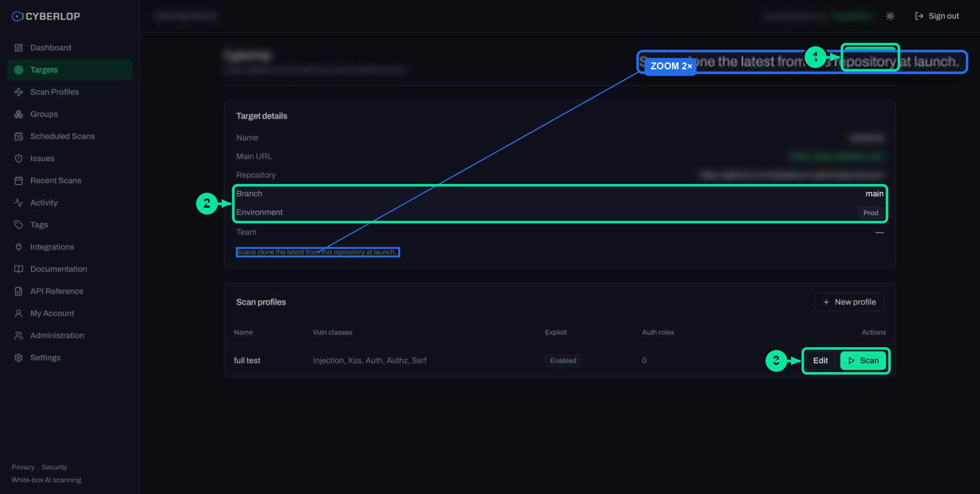The width and height of the screenshot is (980, 494).
Task: Click the Integrations plug icon
Action: click(18, 247)
